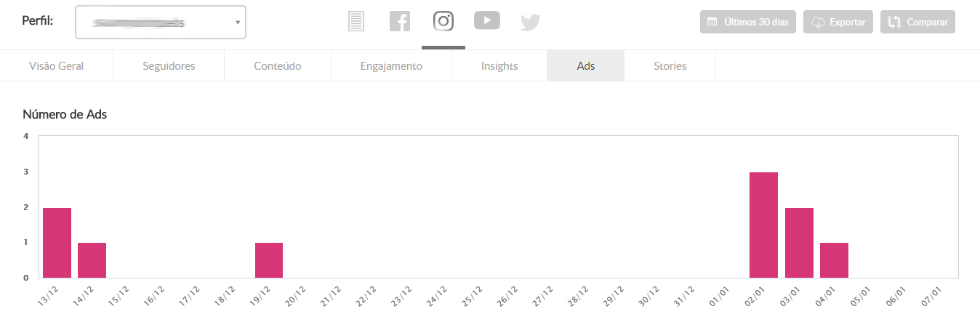Screen dimensions: 980x325
Task: Go to the Conteúdo tab
Action: tap(278, 66)
